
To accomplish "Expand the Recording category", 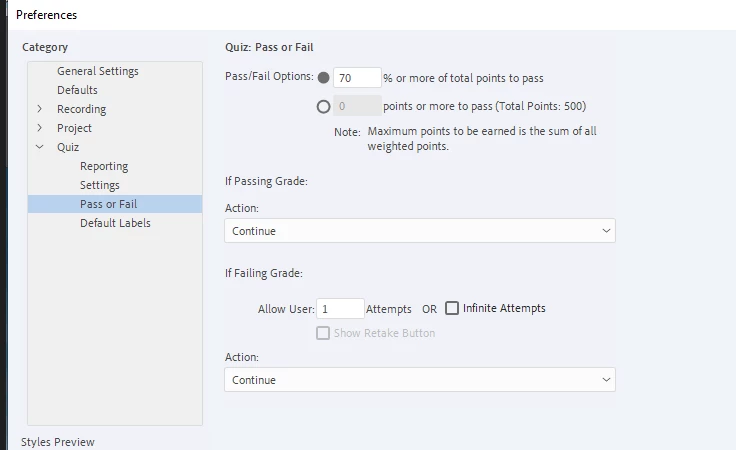I will coord(39,109).
